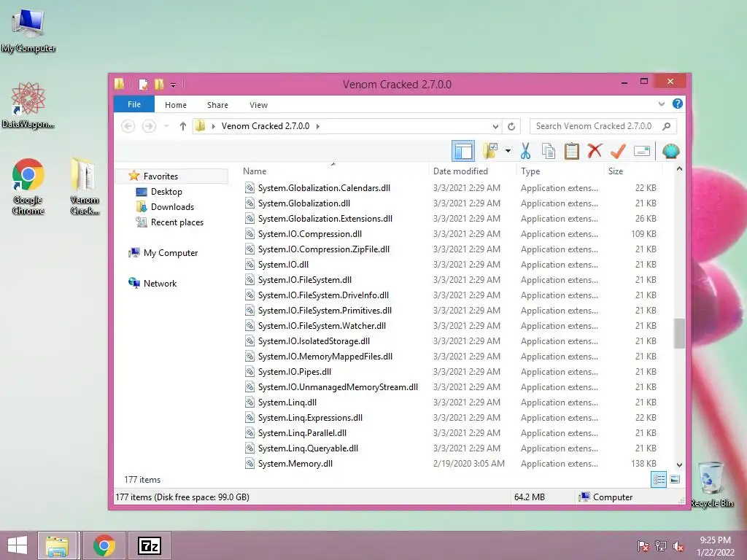Switch to the Share ribbon tab

click(217, 105)
